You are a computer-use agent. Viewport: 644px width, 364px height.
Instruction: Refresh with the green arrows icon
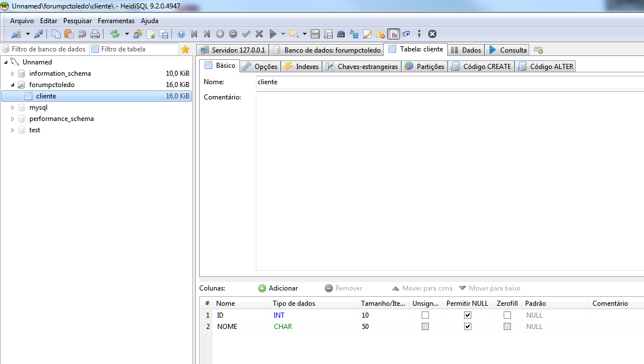pyautogui.click(x=115, y=34)
